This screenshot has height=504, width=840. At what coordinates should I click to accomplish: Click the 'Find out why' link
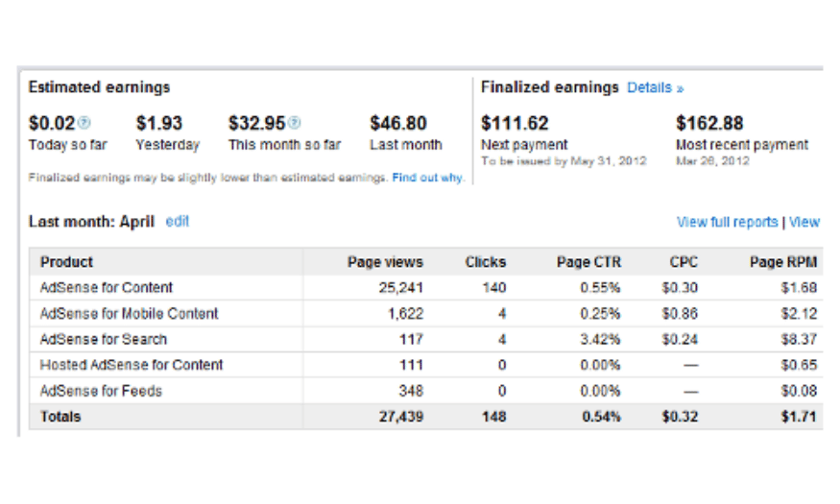tap(428, 178)
